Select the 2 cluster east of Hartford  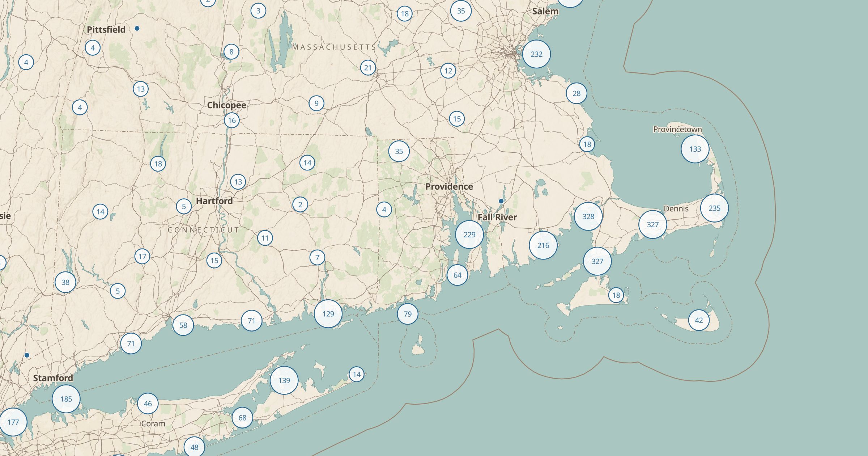[300, 204]
